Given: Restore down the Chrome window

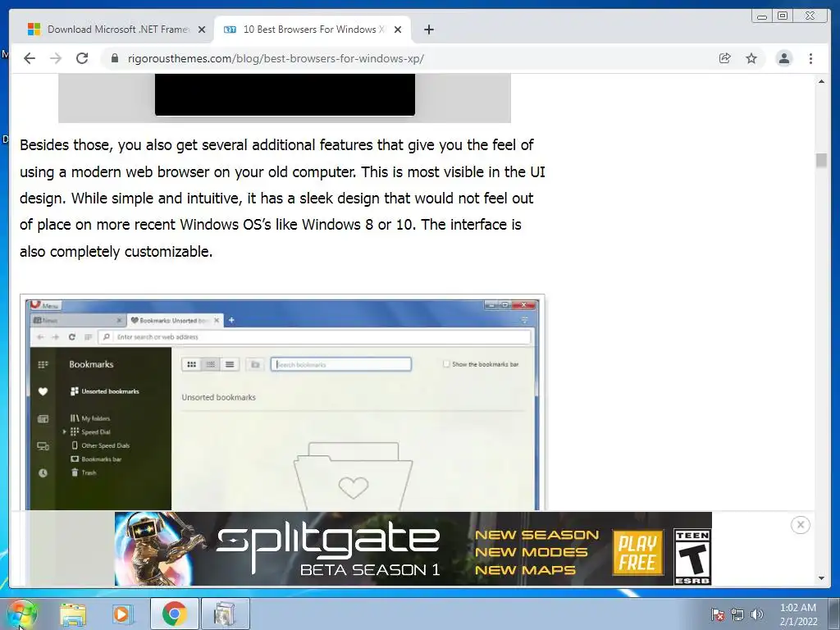Looking at the screenshot, I should 783,16.
